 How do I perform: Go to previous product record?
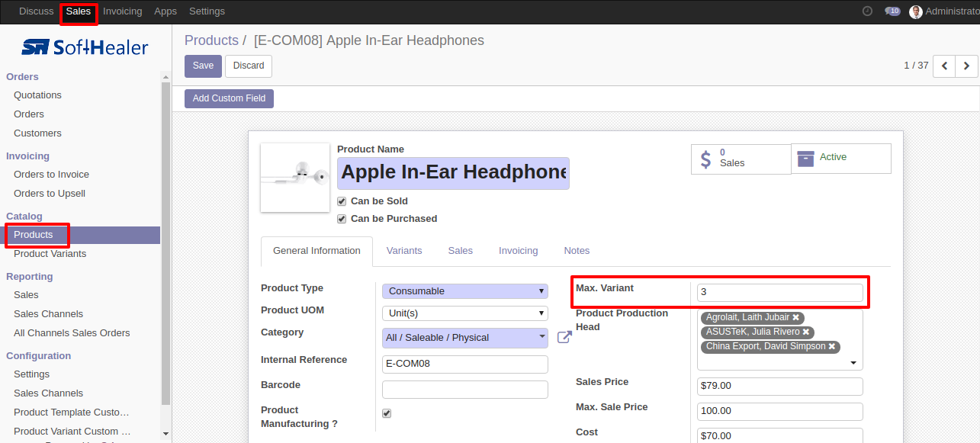pos(944,66)
